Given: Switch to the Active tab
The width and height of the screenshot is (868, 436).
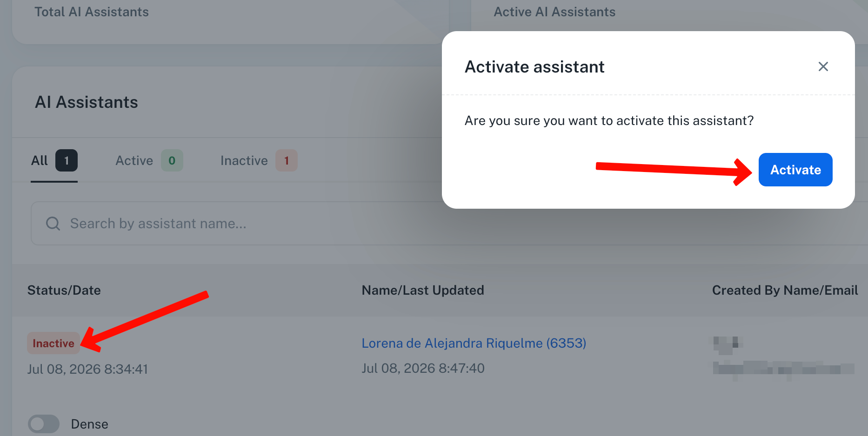Looking at the screenshot, I should [x=149, y=160].
